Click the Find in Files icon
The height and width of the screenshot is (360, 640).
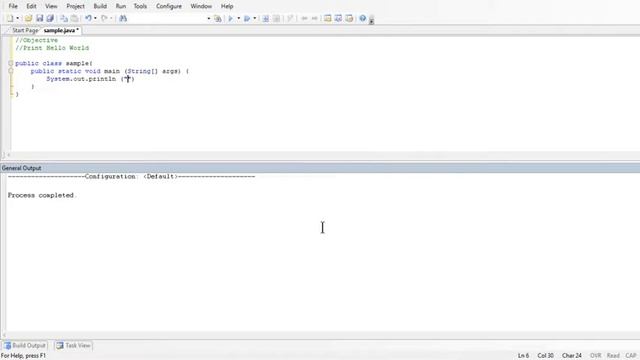(218, 18)
